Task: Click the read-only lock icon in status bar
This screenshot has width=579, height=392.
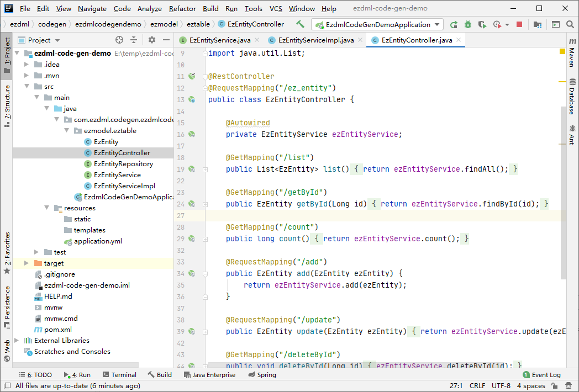Action: 554,386
